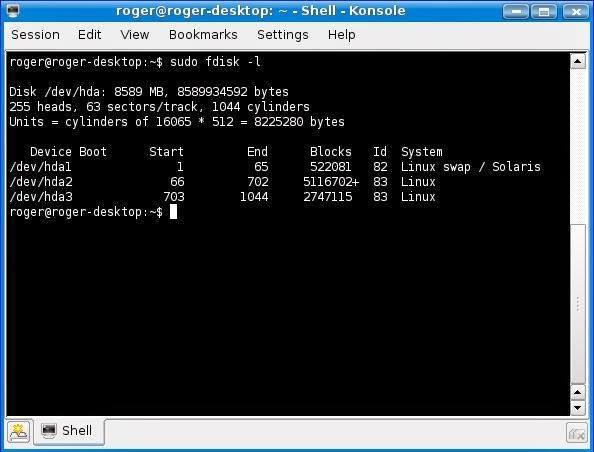Select the Shell session tab

pos(69,431)
